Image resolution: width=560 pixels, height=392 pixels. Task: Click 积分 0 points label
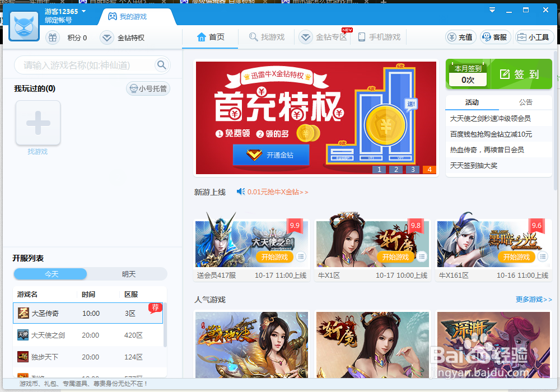click(x=77, y=38)
